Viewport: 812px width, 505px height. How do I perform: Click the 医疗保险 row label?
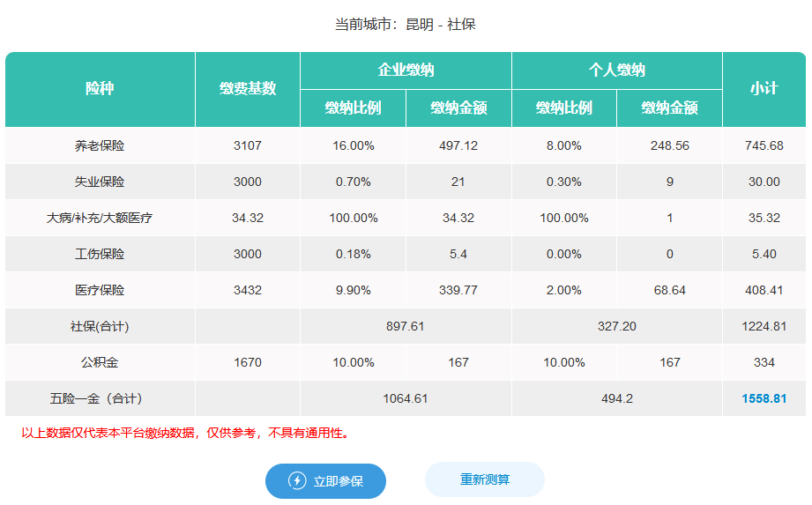tap(100, 290)
